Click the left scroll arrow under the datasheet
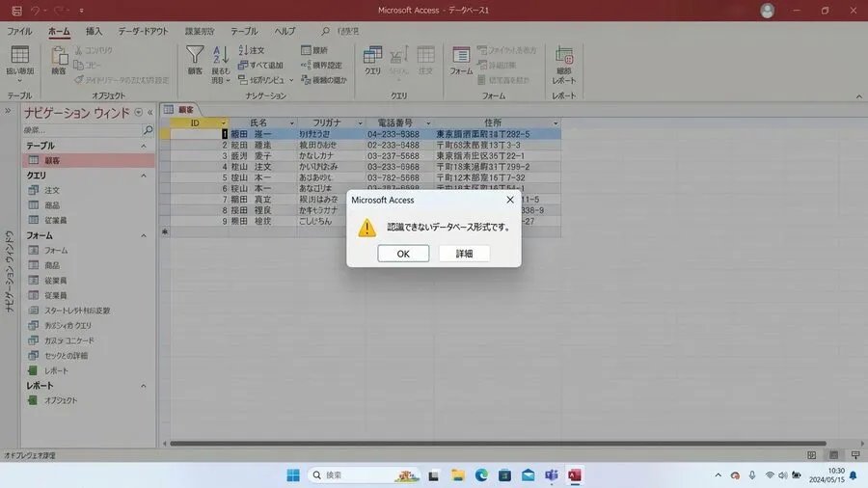Viewport: 868px width, 488px height. [x=164, y=444]
